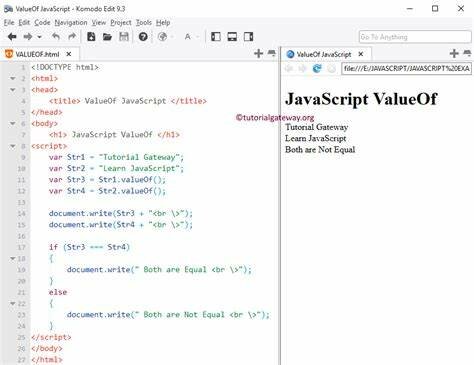Preview in browser globe icon

point(162,37)
